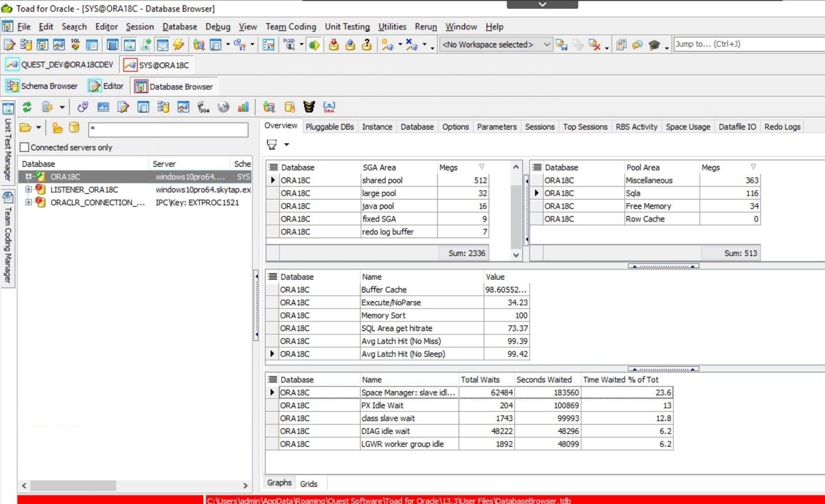Open the Team Coding Manager side panel
This screenshot has width=825, height=504.
(8, 238)
